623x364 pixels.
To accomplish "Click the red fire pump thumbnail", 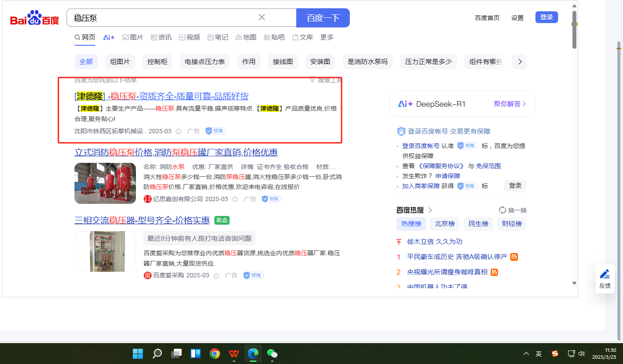I will [x=105, y=183].
